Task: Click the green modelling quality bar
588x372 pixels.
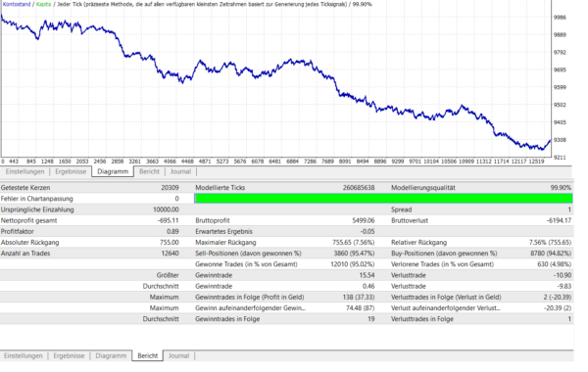Action: point(383,199)
